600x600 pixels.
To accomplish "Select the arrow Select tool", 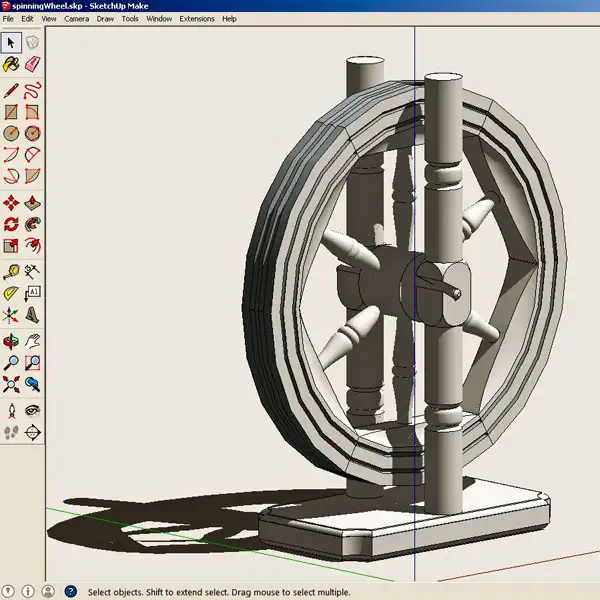I will tap(11, 42).
